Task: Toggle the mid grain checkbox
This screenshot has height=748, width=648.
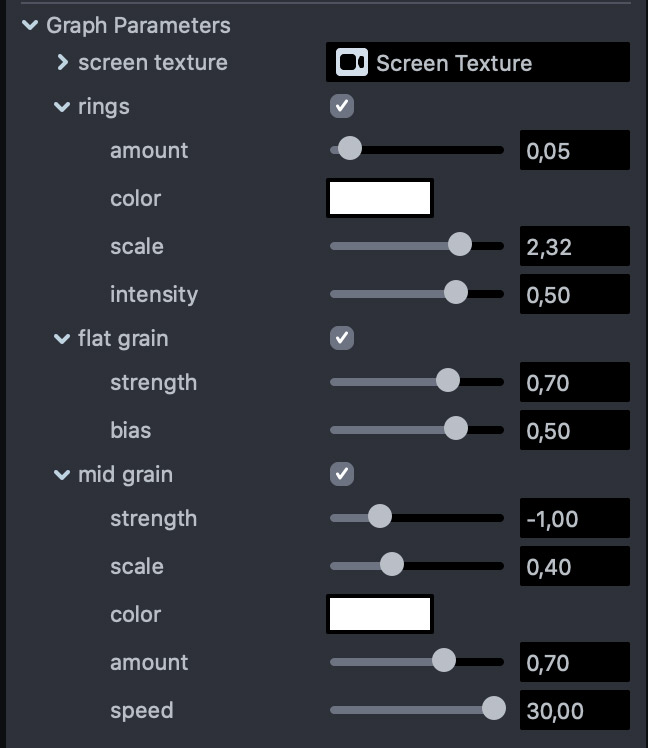Action: pyautogui.click(x=342, y=474)
